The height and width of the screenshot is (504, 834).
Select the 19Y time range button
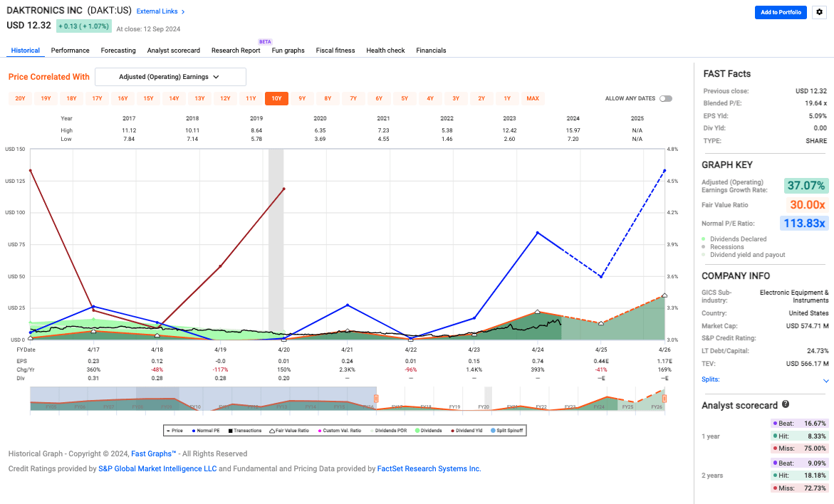pos(46,98)
